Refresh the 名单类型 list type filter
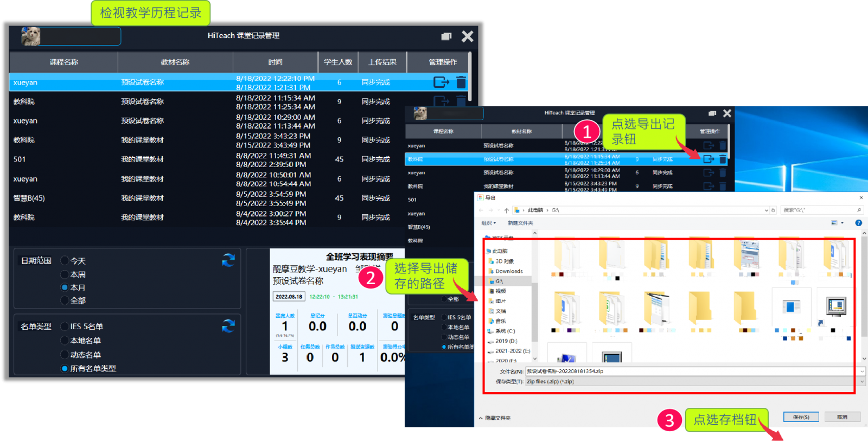The height and width of the screenshot is (442, 868). tap(228, 326)
